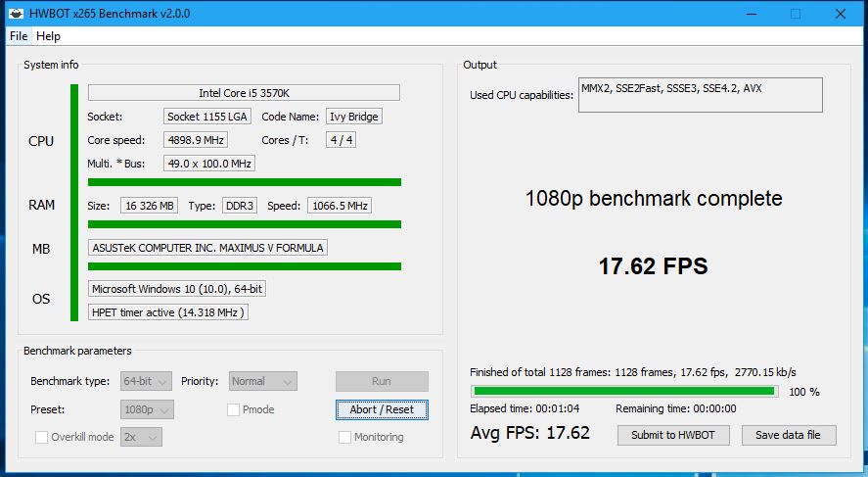Click the Run button
The image size is (868, 477).
pos(382,381)
